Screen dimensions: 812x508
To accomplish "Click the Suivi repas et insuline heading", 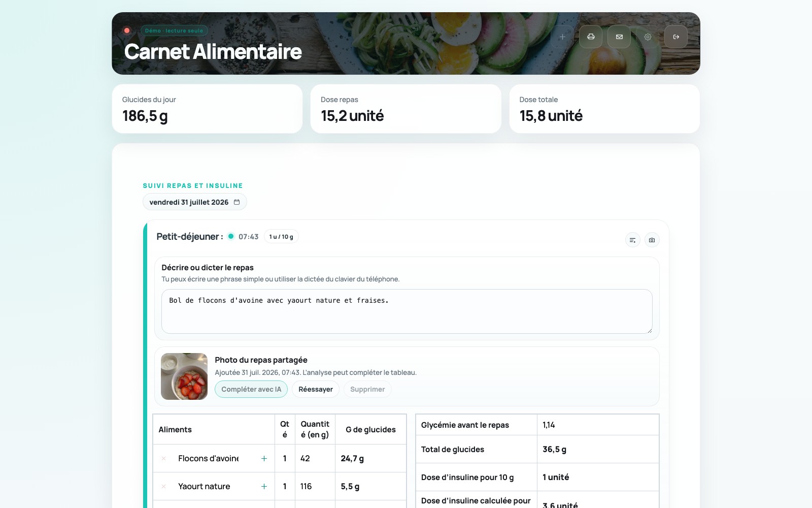I will (x=193, y=186).
